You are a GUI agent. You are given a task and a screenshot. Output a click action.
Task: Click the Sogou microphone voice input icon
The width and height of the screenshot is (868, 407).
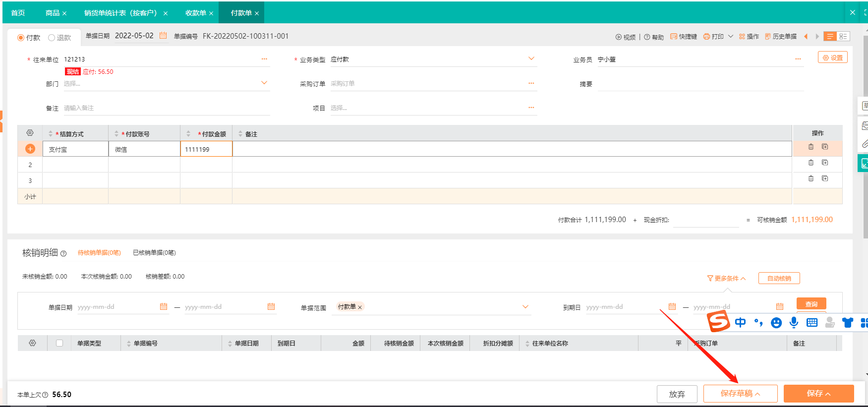(794, 323)
